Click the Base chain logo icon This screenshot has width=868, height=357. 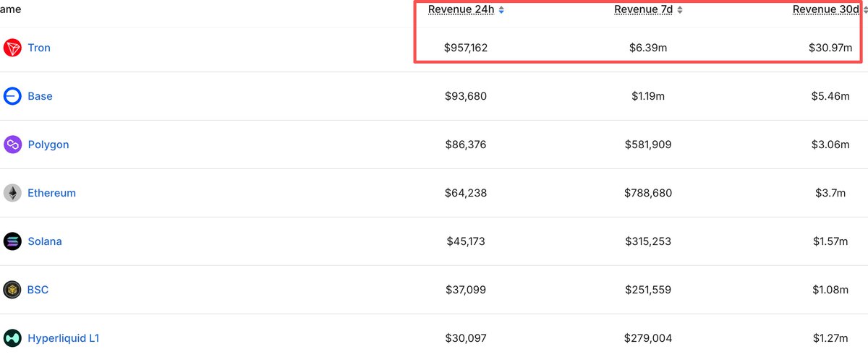[12, 96]
